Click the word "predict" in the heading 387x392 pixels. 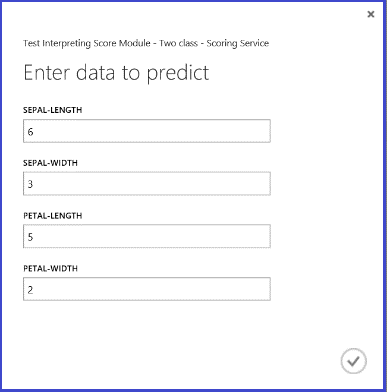click(178, 73)
